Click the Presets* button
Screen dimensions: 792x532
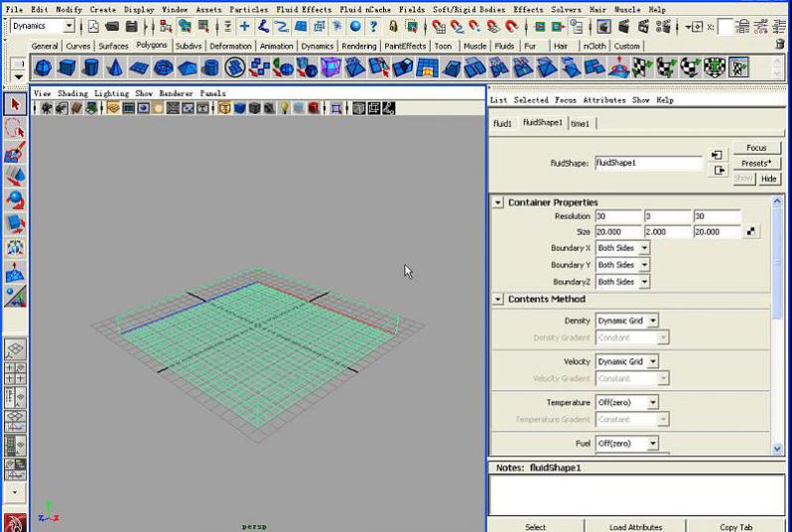click(756, 163)
